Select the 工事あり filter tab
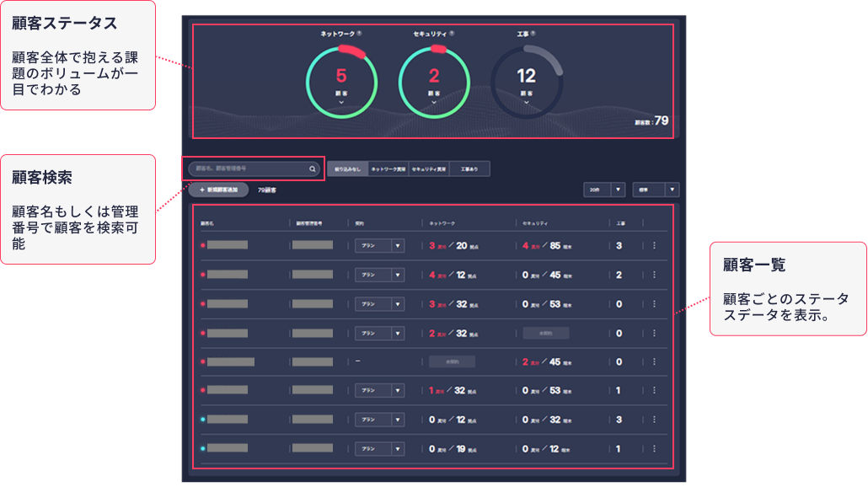 [x=469, y=169]
